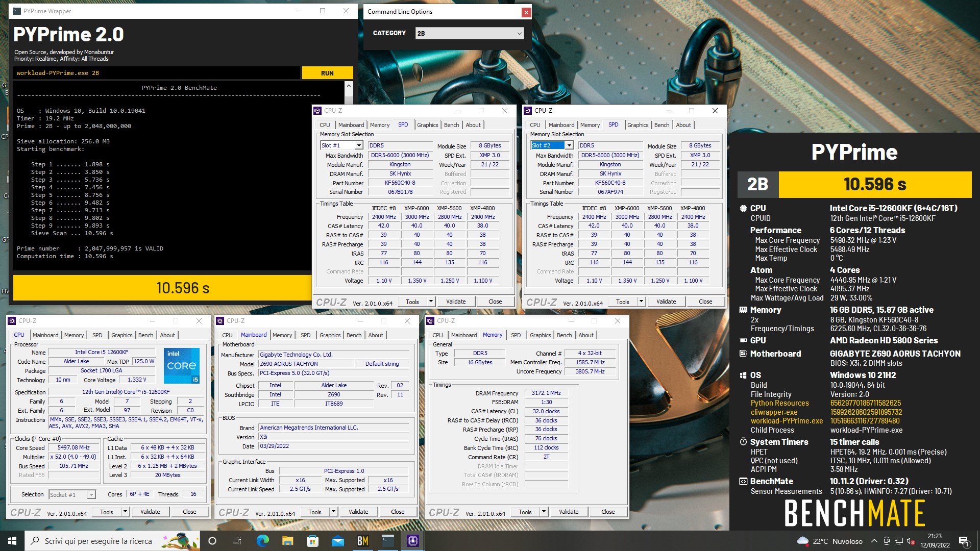Image resolution: width=980 pixels, height=551 pixels.
Task: Launch Microsoft Edge from the taskbar
Action: pyautogui.click(x=262, y=541)
